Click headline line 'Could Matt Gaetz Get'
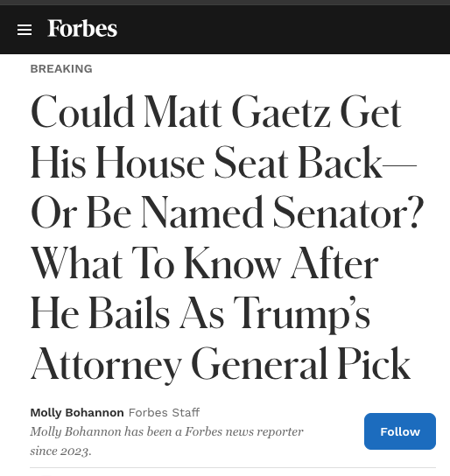Screen dimensions: 450x476 point(216,112)
